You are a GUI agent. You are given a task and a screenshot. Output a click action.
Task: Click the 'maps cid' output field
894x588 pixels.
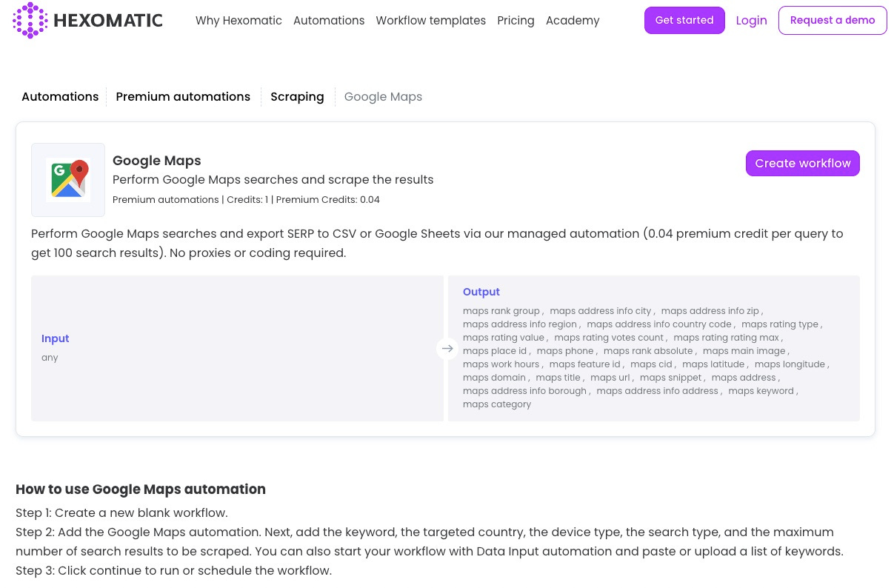click(652, 364)
